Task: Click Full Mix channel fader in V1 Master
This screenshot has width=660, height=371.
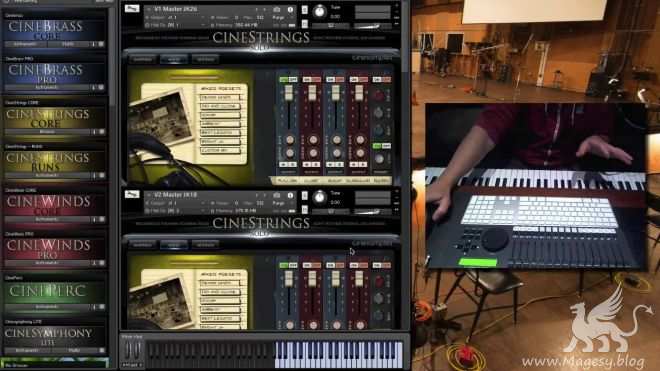Action: point(289,93)
